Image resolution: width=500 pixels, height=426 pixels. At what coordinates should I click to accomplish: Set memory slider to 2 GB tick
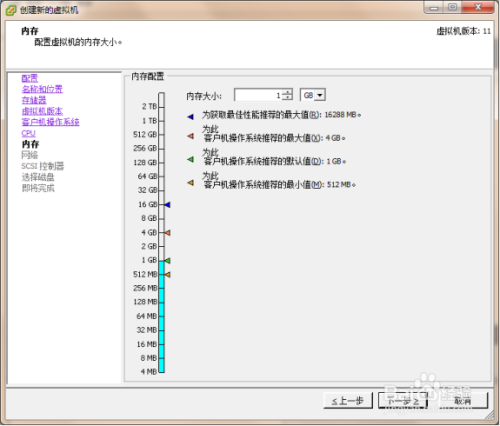[x=162, y=246]
